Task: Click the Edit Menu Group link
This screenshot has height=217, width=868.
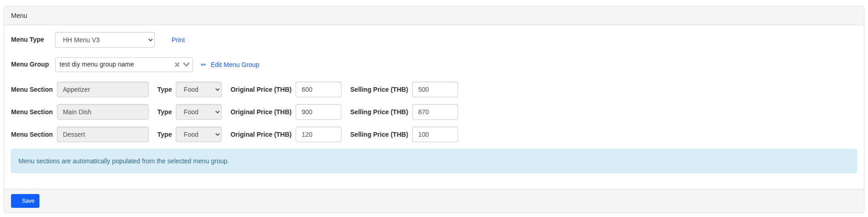Action: click(235, 65)
